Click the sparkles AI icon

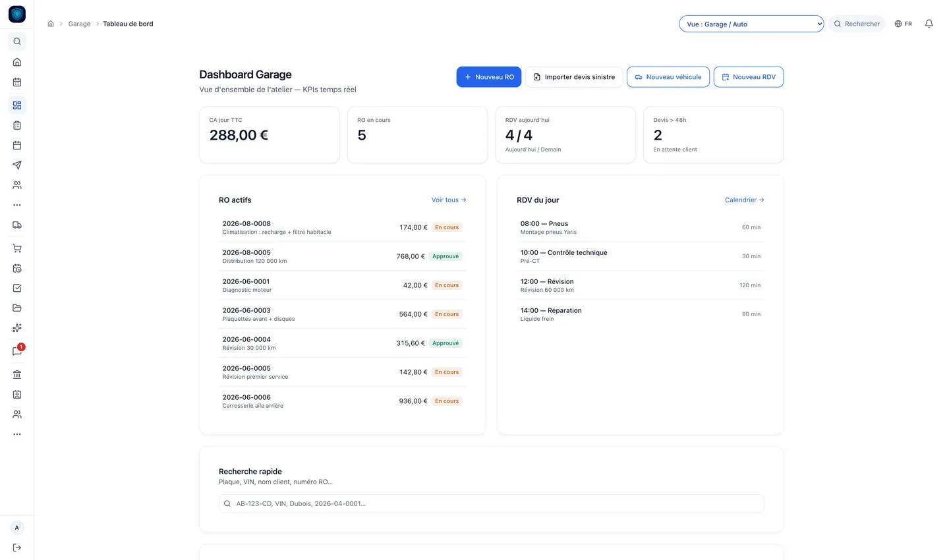click(17, 328)
